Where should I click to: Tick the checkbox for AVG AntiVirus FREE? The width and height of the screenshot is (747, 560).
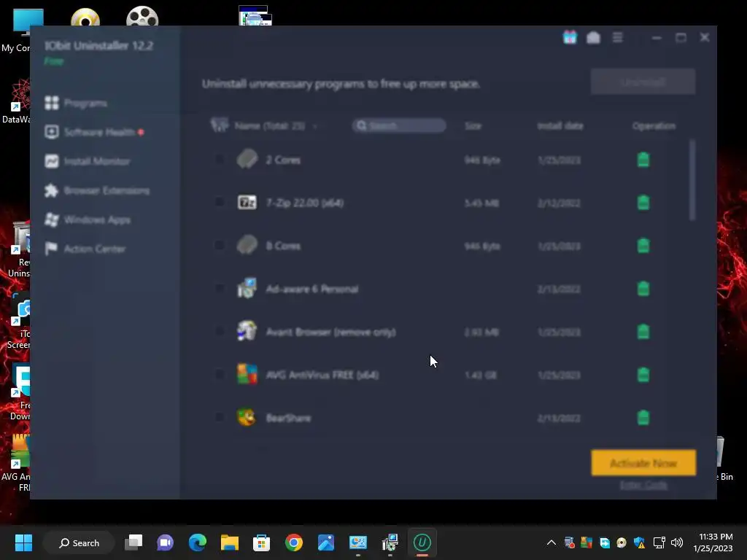(219, 375)
